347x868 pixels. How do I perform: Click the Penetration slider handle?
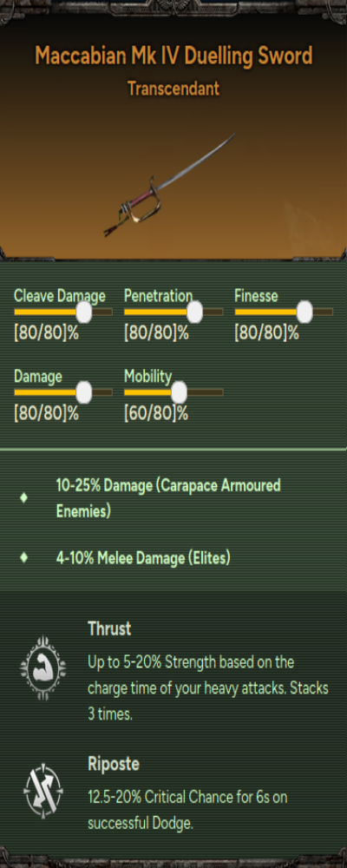tap(194, 312)
